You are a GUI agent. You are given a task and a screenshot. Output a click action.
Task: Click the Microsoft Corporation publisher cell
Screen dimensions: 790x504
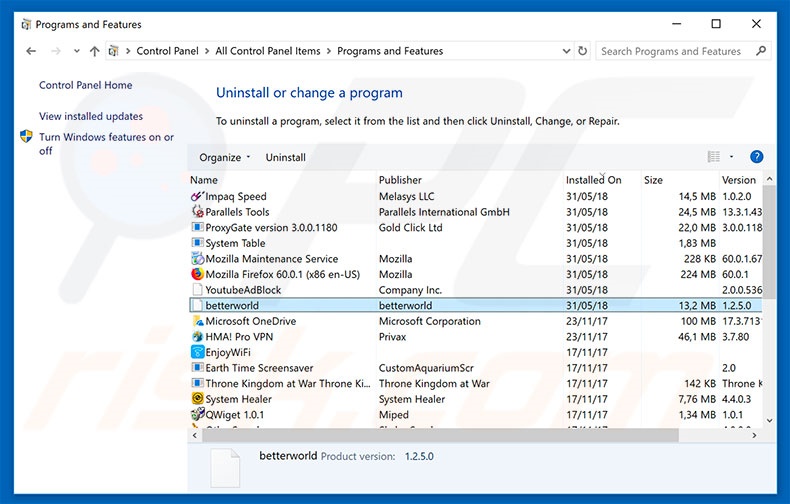430,321
